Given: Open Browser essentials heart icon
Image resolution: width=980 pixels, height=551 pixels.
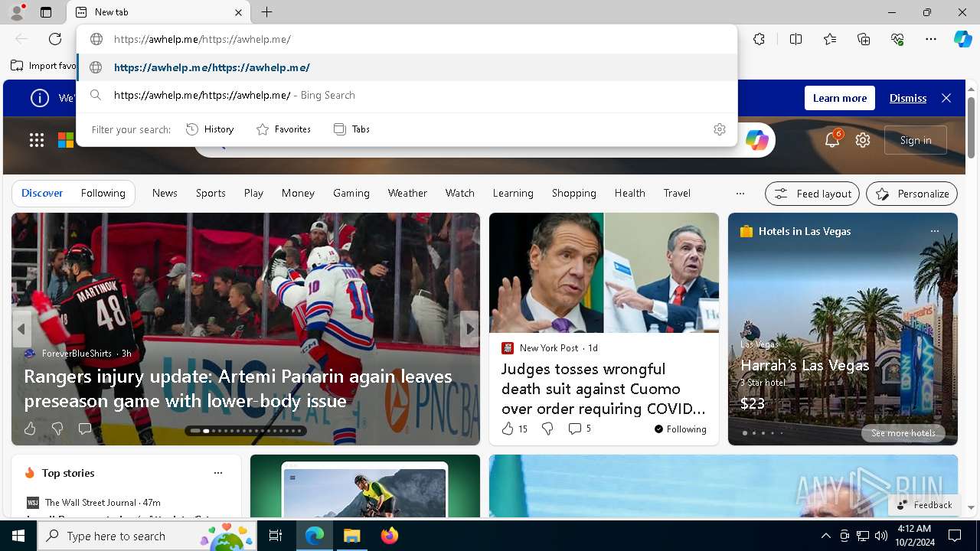Looking at the screenshot, I should (x=897, y=39).
